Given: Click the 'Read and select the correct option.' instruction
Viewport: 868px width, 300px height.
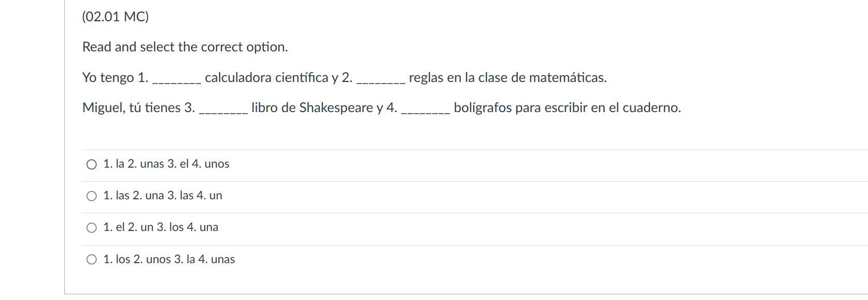Looking at the screenshot, I should (185, 47).
